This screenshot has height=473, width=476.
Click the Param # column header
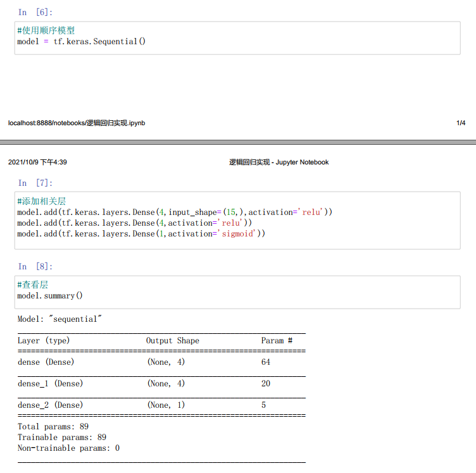(277, 340)
